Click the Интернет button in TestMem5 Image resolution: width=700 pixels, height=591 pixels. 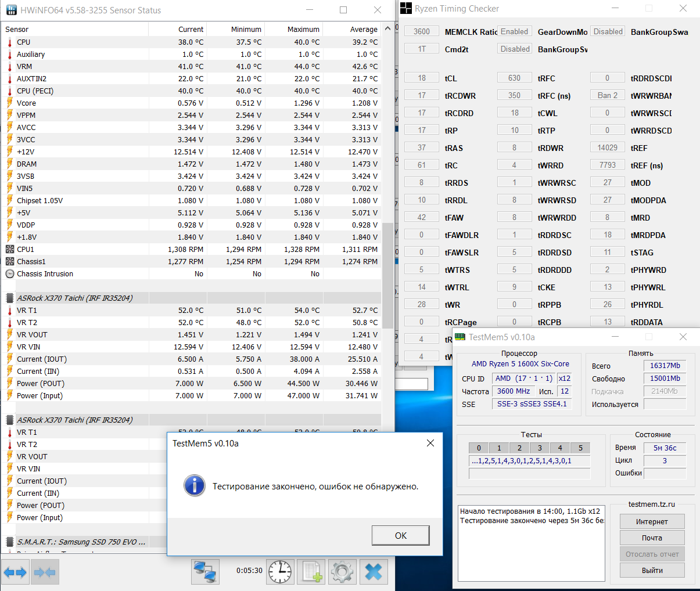point(652,521)
